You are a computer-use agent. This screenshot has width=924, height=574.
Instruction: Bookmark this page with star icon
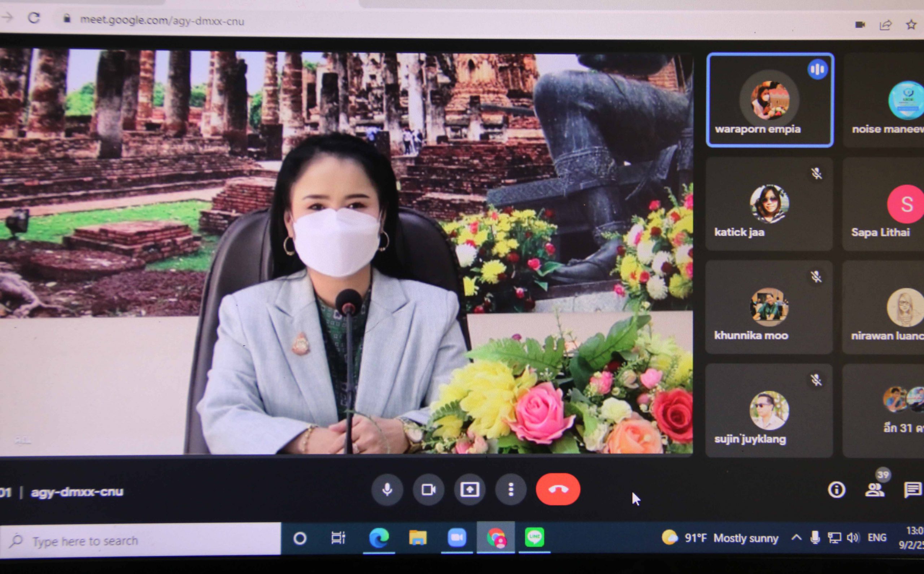point(911,25)
